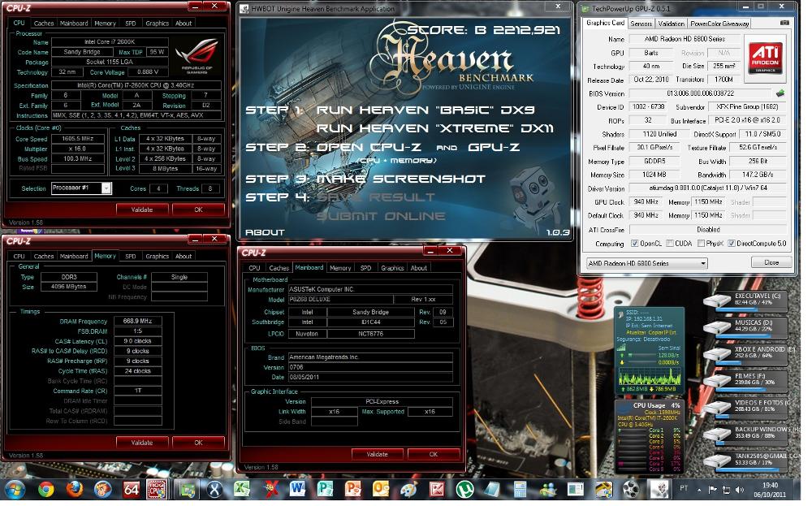Open Publisher from the taskbar

326,489
